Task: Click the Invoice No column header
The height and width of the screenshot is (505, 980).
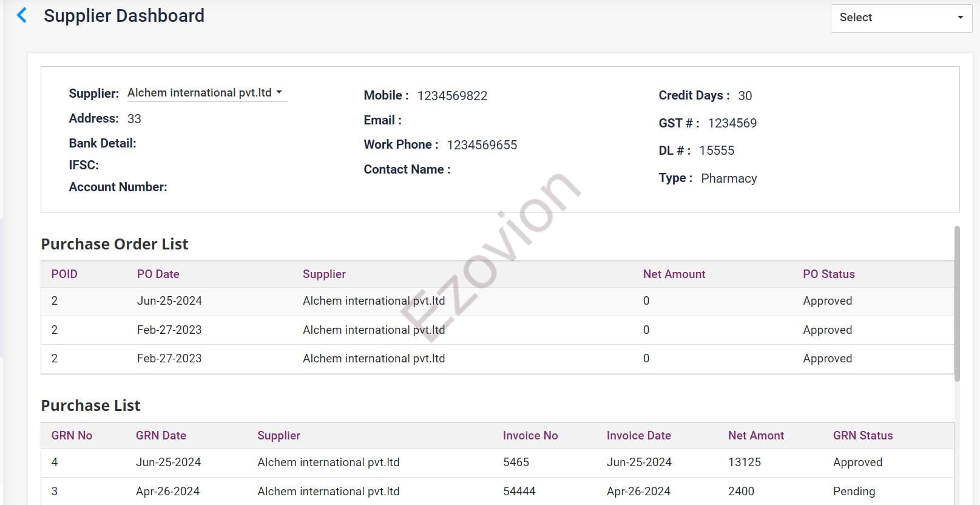Action: point(530,436)
